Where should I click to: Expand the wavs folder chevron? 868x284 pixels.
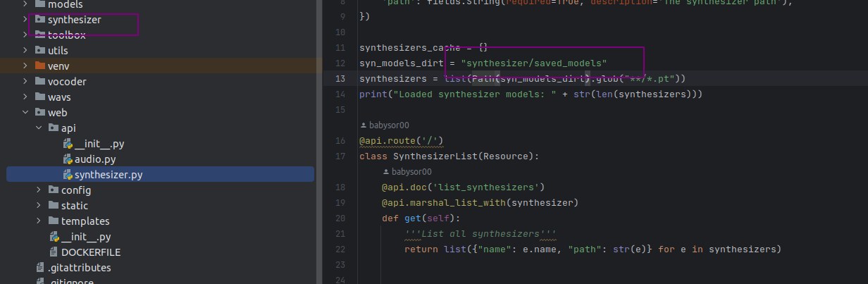pos(25,97)
